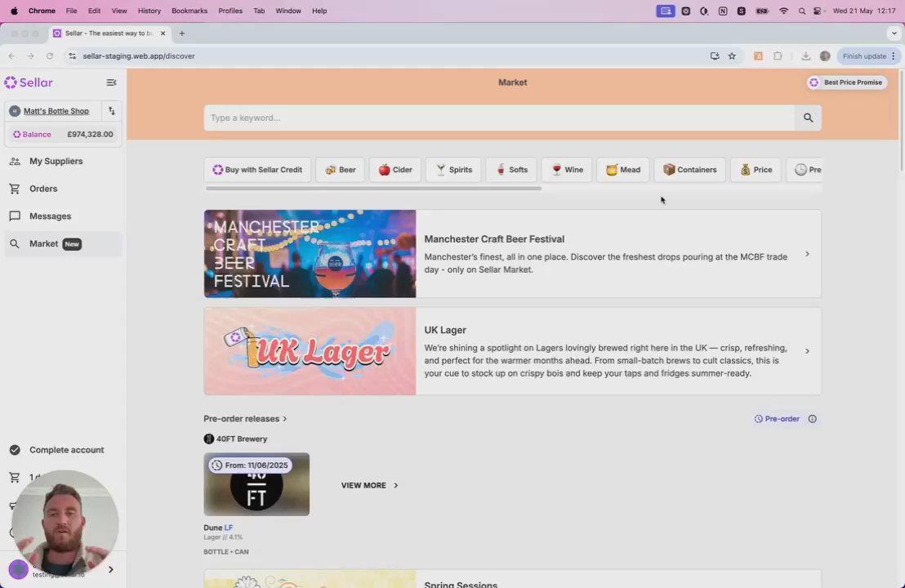This screenshot has height=588, width=905.
Task: Open Control Center icon
Action: pyautogui.click(x=818, y=11)
